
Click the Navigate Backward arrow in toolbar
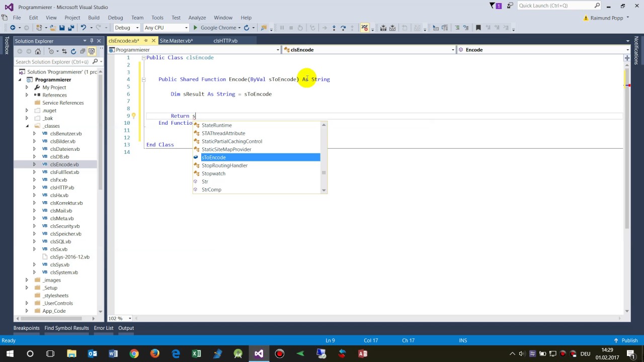[x=13, y=28]
